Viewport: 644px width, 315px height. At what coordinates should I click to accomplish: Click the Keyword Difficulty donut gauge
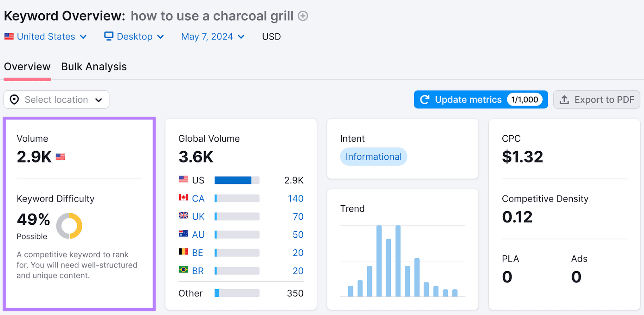70,226
